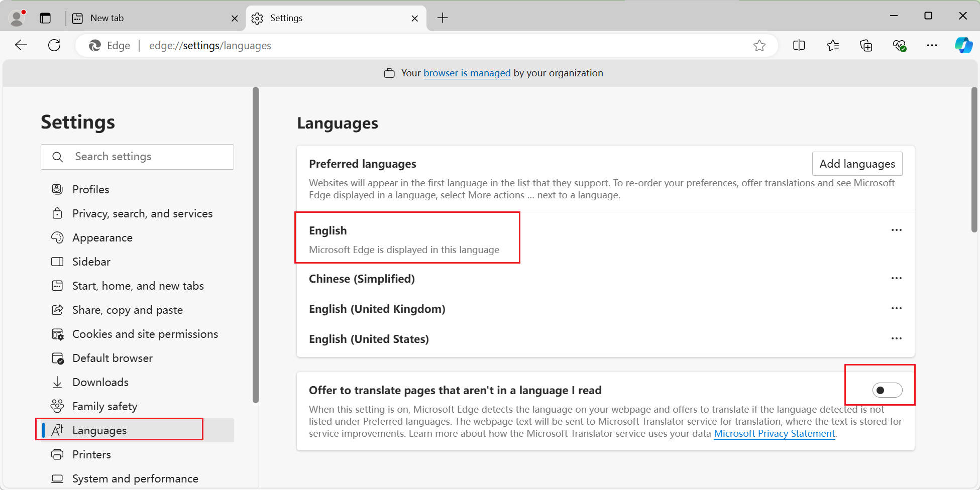Viewport: 980px width, 490px height.
Task: Click the Search settings input box
Action: pos(137,157)
